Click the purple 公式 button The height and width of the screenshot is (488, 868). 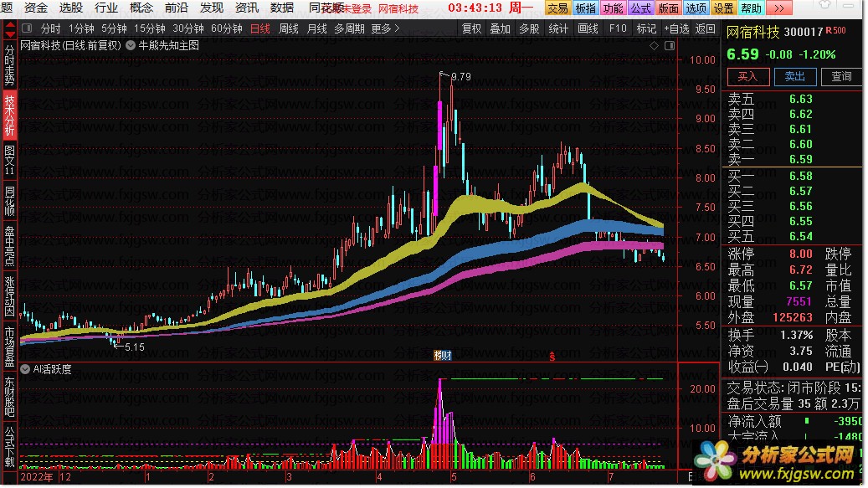(x=641, y=8)
